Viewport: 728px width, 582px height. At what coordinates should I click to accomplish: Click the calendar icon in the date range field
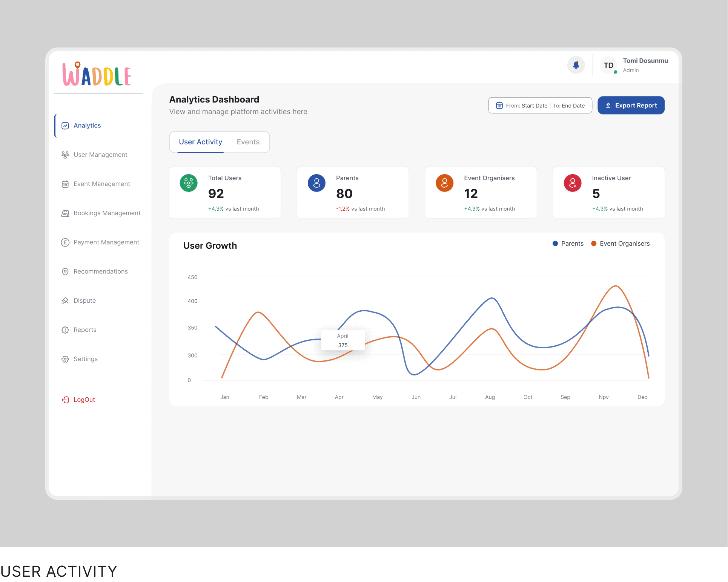(499, 106)
